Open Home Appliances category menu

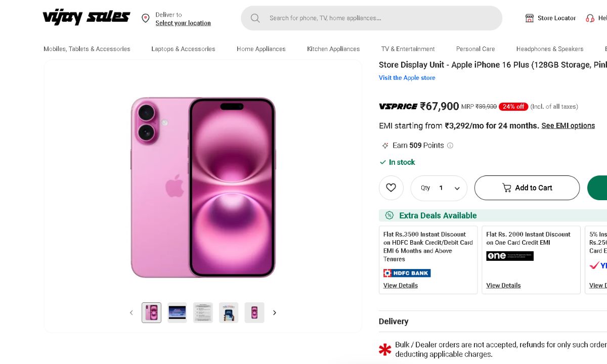pos(261,49)
